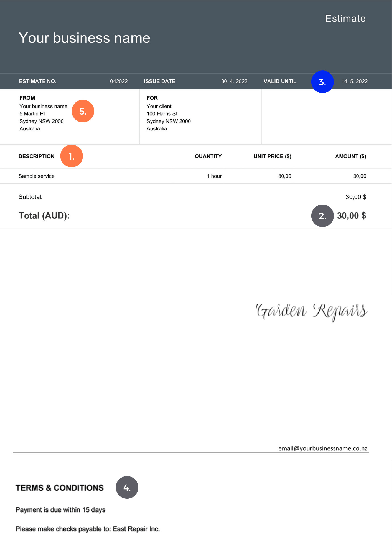Click the 'VALID UNTIL' label
392x555 pixels.
pyautogui.click(x=280, y=81)
